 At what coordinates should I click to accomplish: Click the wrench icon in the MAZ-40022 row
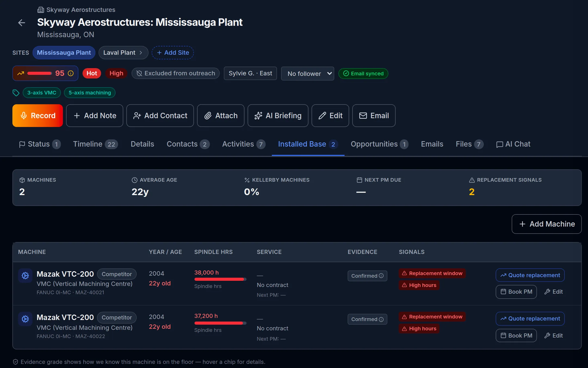point(547,336)
